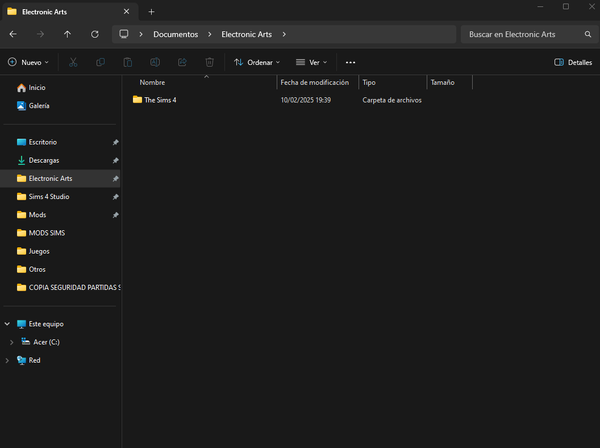Go back using the back arrow
Screen dimensions: 600x448
coord(13,34)
